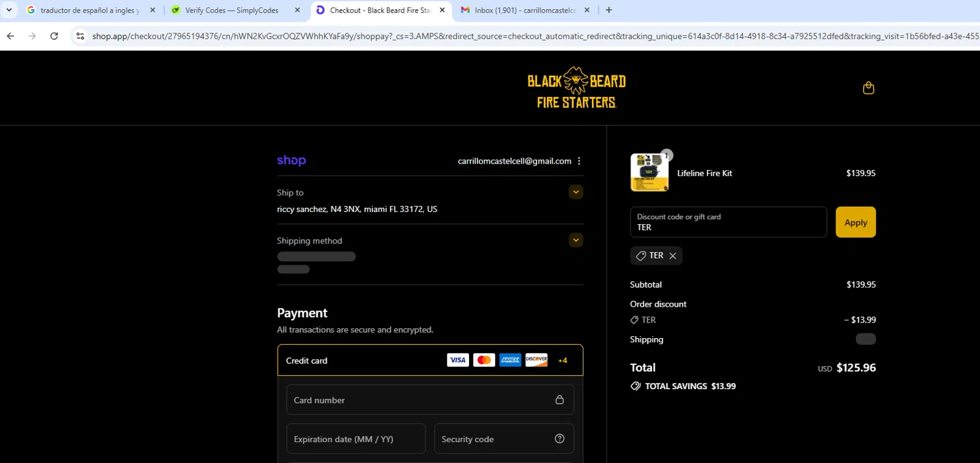980x463 pixels.
Task: Click the Expiration date field
Action: click(x=356, y=439)
